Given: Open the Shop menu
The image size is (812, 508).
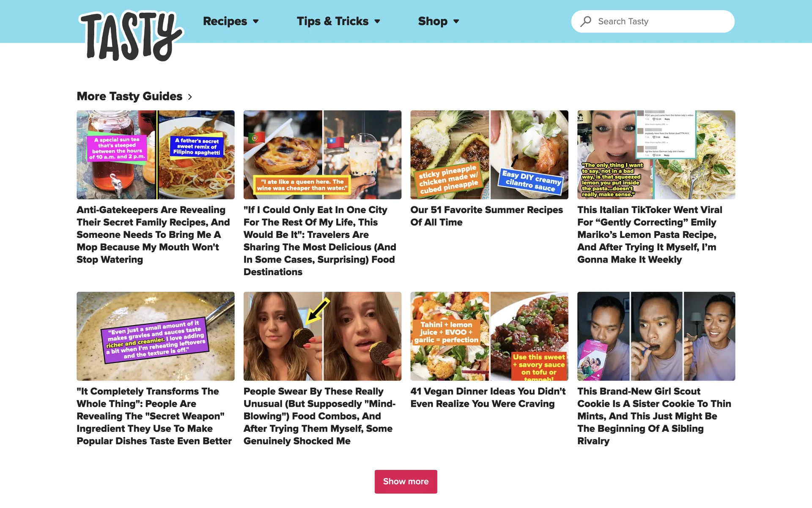Looking at the screenshot, I should [x=433, y=21].
